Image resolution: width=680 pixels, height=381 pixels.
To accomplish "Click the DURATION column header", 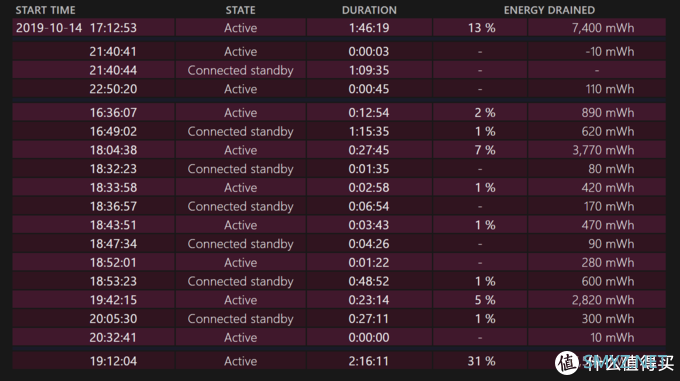I will 369,10.
